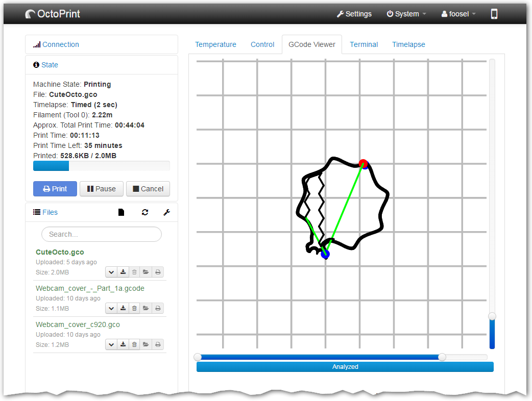
Task: Expand details for CuteOcto.gco
Action: point(111,272)
